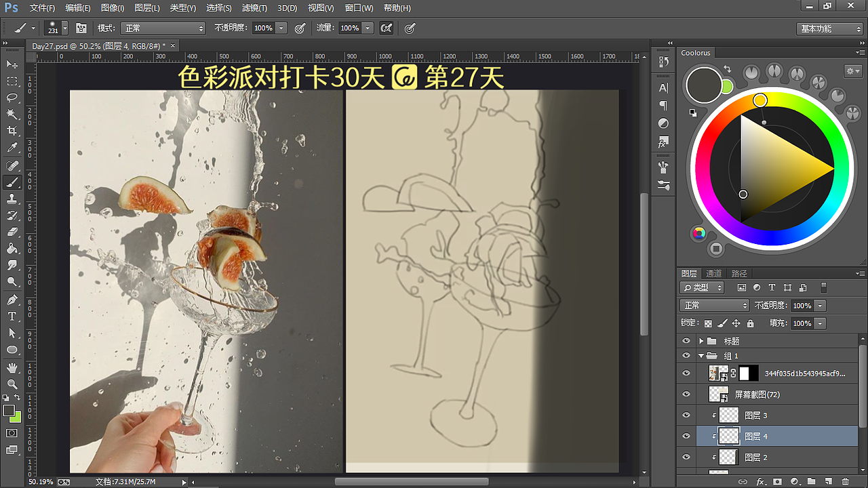Select the Clone Stamp tool
868x488 pixels.
pyautogui.click(x=12, y=199)
